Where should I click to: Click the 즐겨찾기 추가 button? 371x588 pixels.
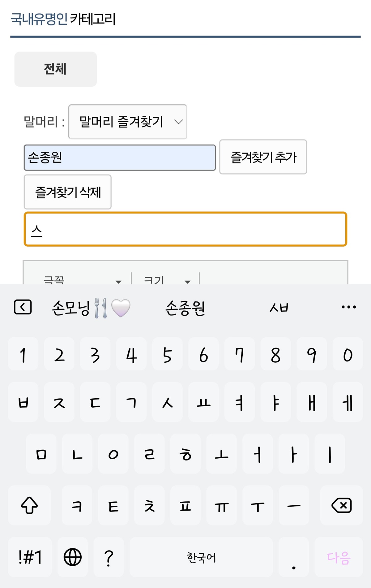point(263,157)
